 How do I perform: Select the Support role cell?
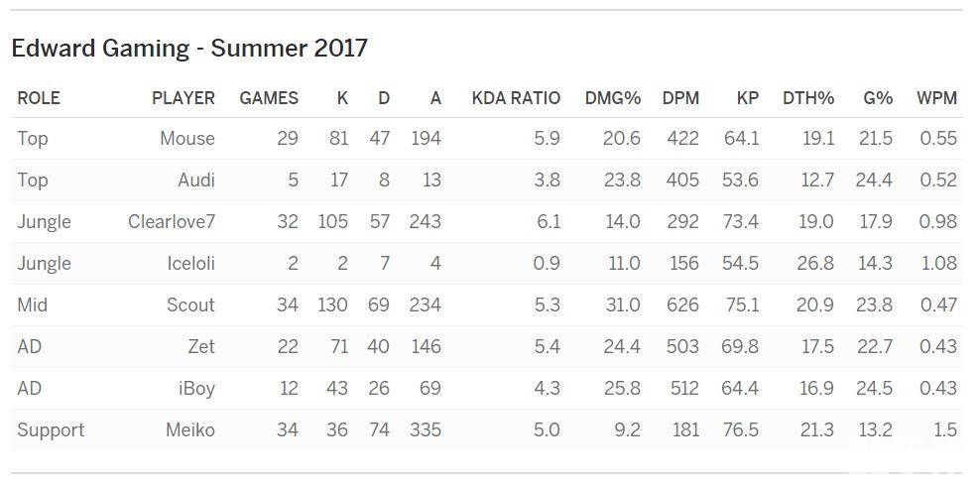[x=51, y=430]
